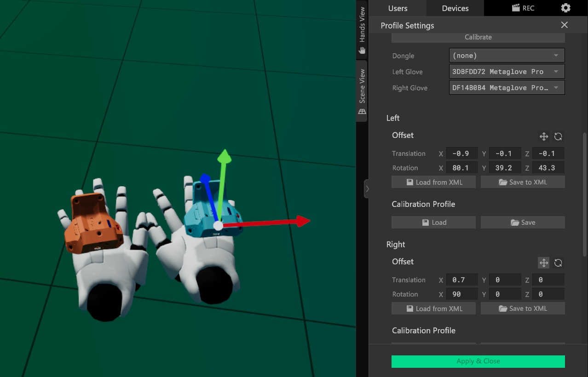Toggle Right offset move gizmo icon
588x377 pixels.
point(543,263)
